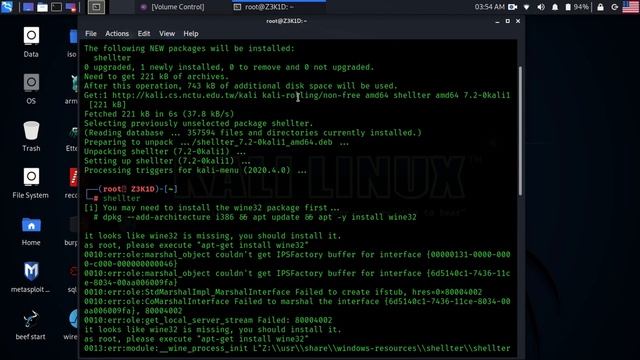640x360 pixels.
Task: Select the highlighted workspace switcher box
Action: [x=96, y=7]
